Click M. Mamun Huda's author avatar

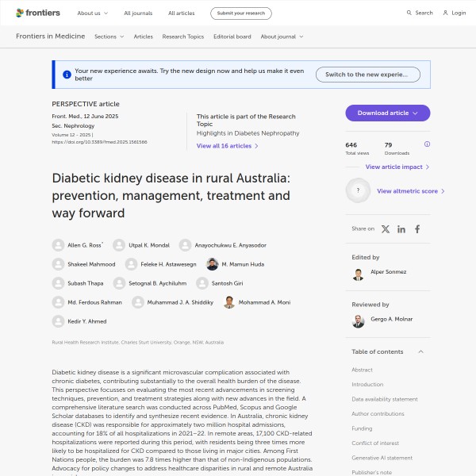pos(212,264)
